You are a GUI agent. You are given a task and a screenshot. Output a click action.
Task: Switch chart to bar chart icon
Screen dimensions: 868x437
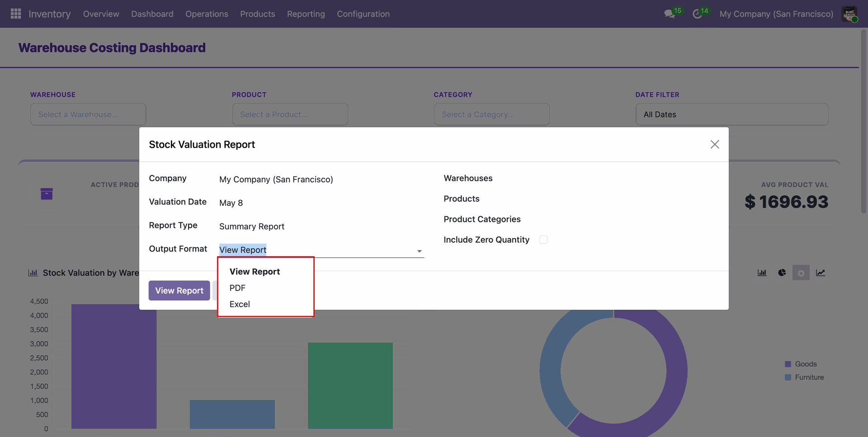(x=762, y=273)
